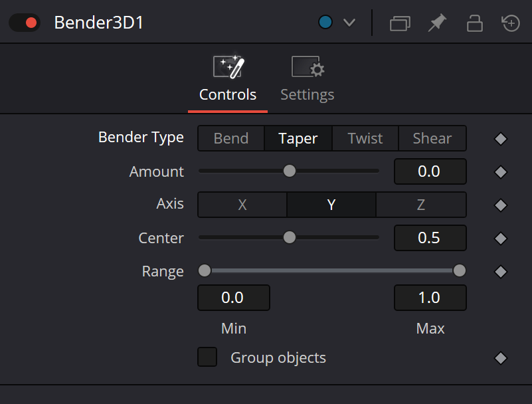Pin the Bender3D1 inspector panel
Screen dimensions: 532x404
(437, 23)
